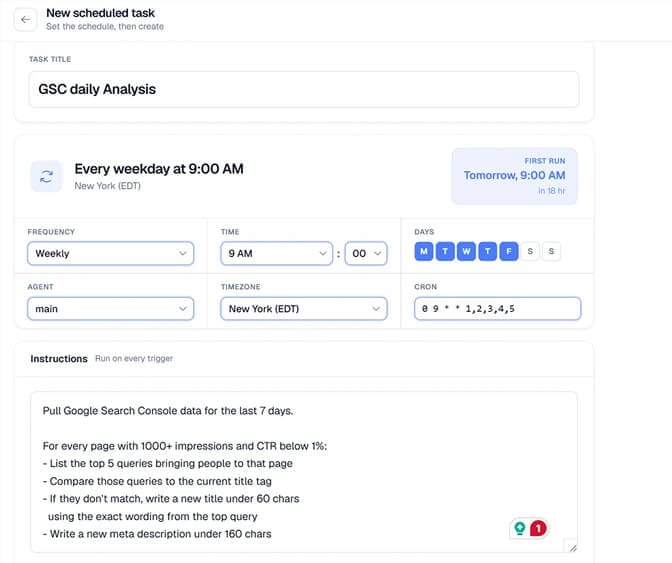Click the 'Run on every trigger' hint text
672x563 pixels.
click(134, 358)
